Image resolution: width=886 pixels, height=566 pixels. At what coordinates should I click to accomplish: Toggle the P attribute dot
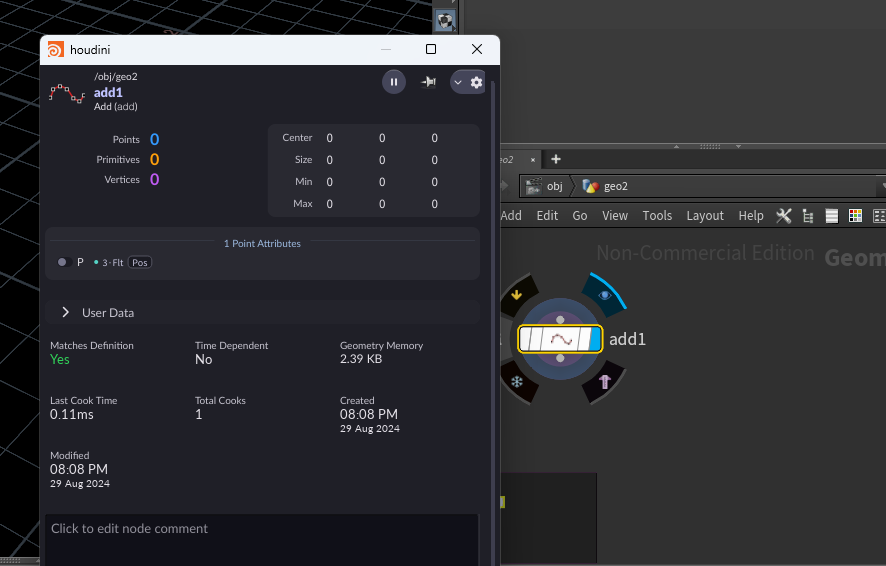(x=62, y=262)
